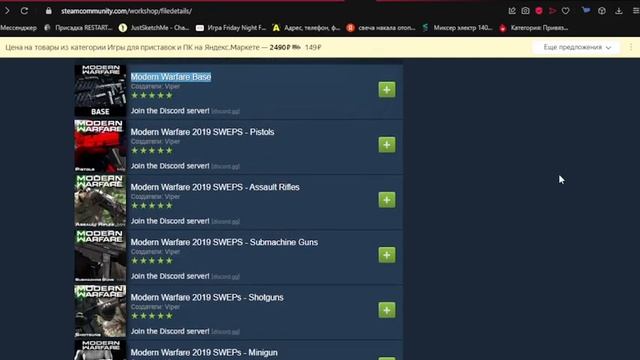The width and height of the screenshot is (640, 360).
Task: Open the Адрес, телефон bookmark
Action: pos(307,28)
